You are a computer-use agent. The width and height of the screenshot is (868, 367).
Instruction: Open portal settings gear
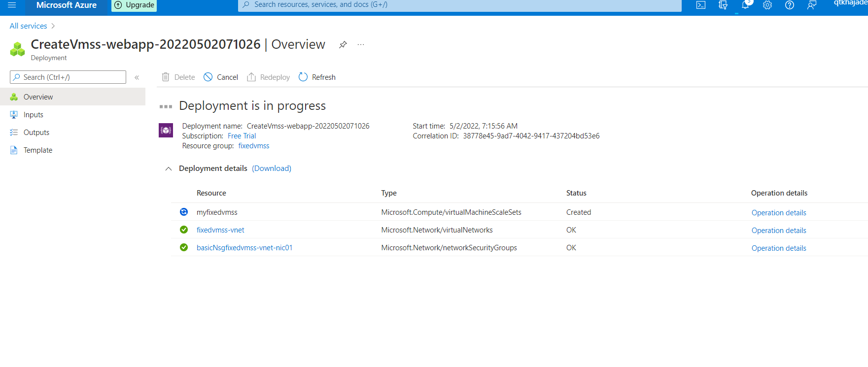pyautogui.click(x=767, y=5)
